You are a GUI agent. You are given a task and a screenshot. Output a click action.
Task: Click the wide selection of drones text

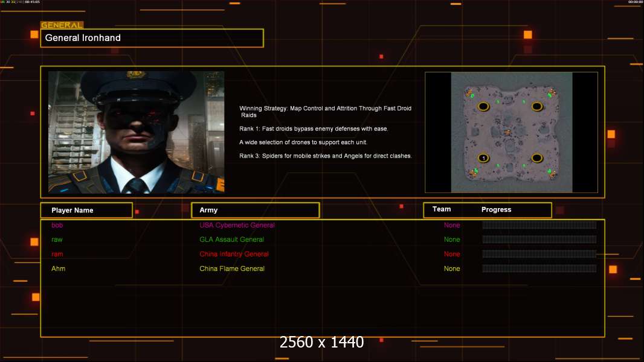[303, 142]
